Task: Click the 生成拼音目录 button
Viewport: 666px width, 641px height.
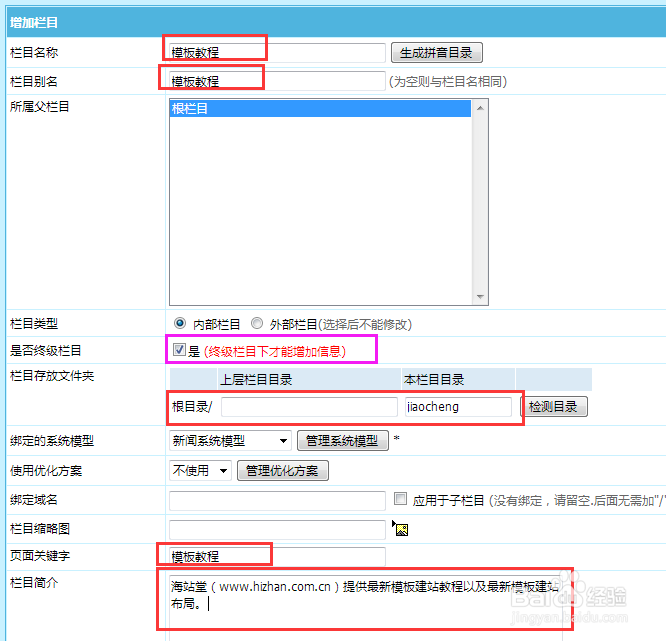Action: click(x=437, y=53)
